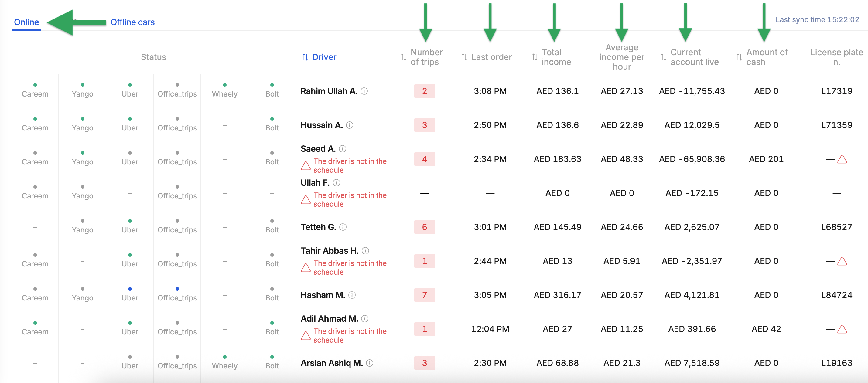868x383 pixels.
Task: Click AED -65,908.36 account value
Action: [692, 159]
